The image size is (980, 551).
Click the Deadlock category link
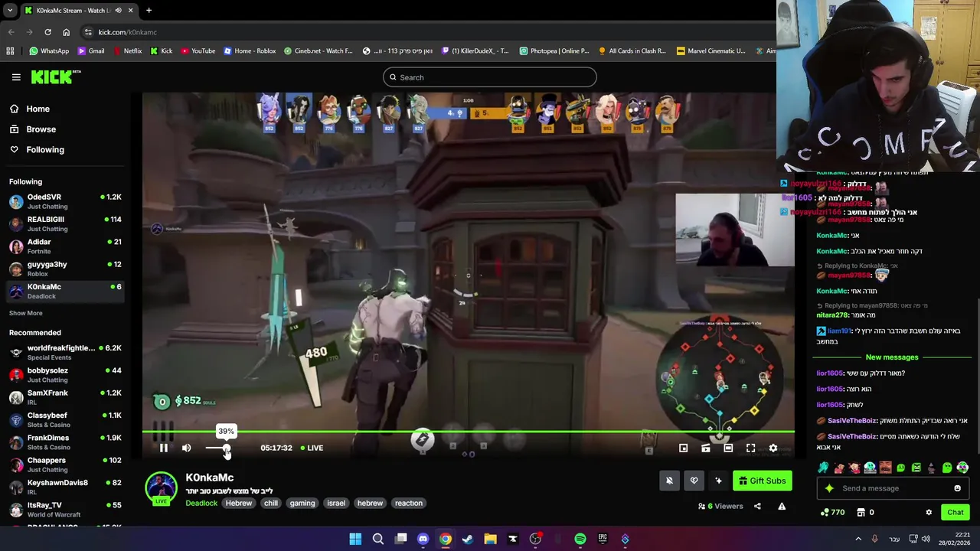tap(201, 503)
